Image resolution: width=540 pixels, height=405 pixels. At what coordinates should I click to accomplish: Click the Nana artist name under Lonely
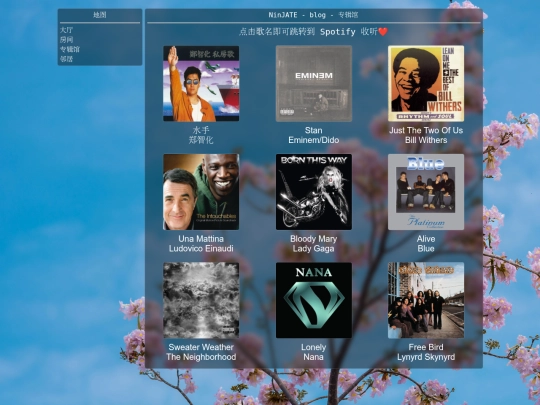[x=313, y=357]
